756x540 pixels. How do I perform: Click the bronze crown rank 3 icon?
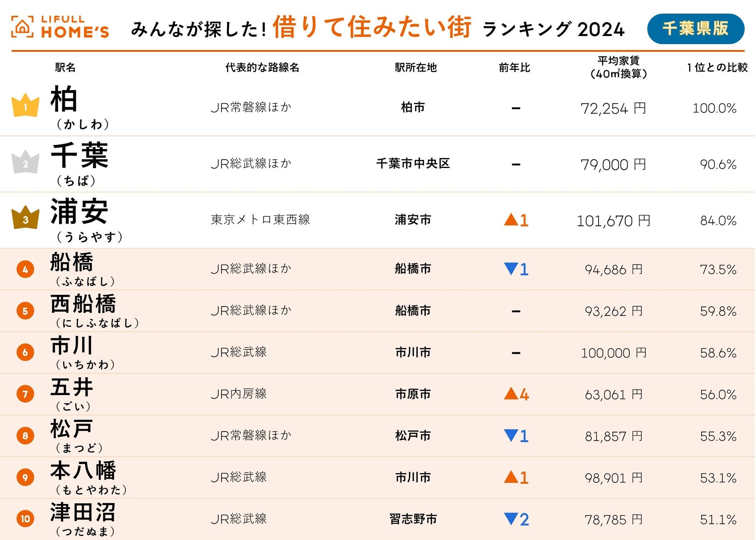tap(26, 218)
